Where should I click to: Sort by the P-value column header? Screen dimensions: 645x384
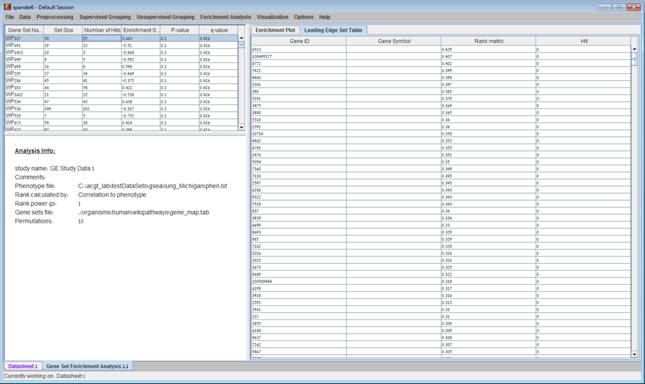point(180,30)
